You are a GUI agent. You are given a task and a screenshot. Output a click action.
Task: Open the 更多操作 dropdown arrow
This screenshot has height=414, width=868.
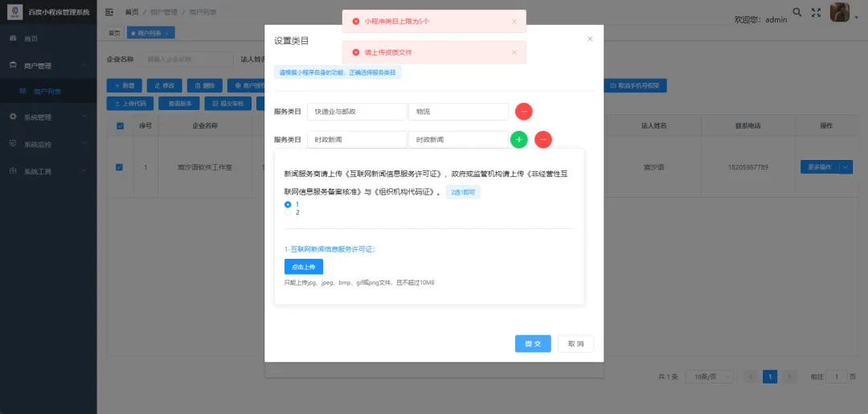coord(846,167)
